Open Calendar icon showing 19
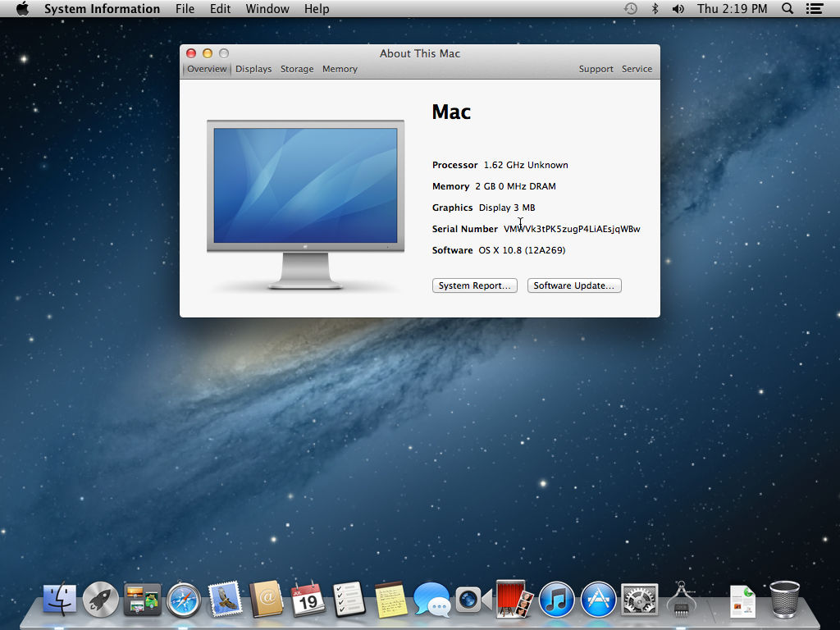This screenshot has width=840, height=630. click(308, 599)
